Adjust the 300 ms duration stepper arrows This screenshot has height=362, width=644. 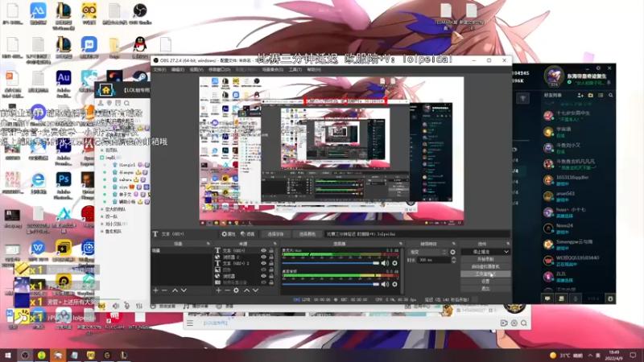tap(453, 260)
